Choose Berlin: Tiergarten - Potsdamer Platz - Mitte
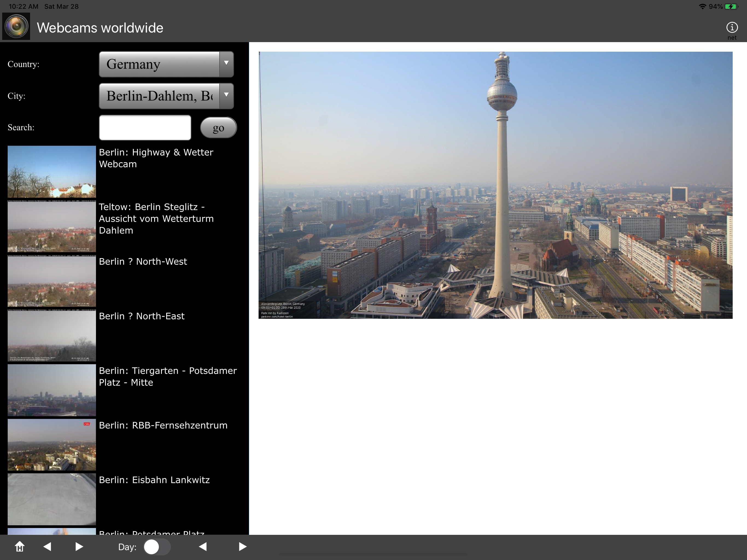The height and width of the screenshot is (560, 747). (x=168, y=376)
